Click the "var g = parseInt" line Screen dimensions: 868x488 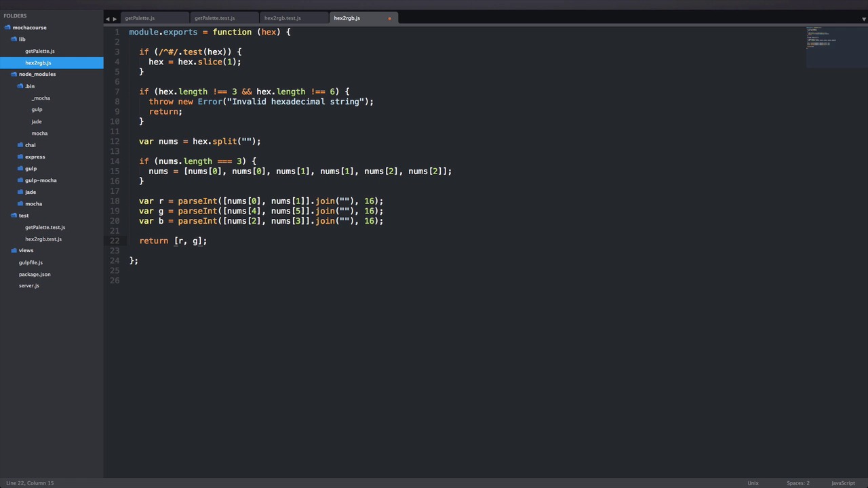(261, 211)
